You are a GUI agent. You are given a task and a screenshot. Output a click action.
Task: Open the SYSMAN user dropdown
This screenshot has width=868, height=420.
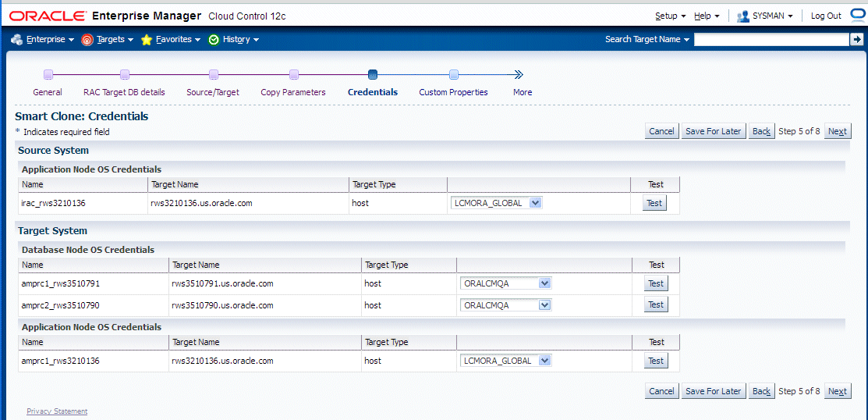(x=773, y=16)
